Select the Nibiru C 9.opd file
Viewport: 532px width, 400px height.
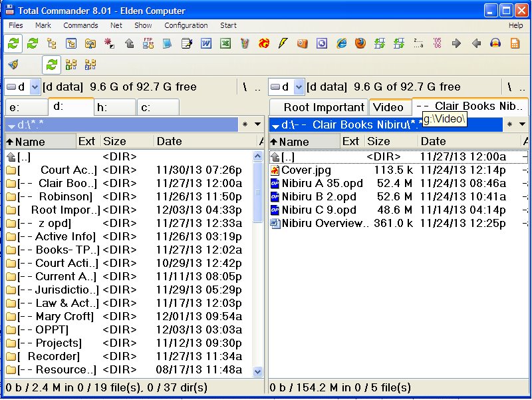[398, 210]
